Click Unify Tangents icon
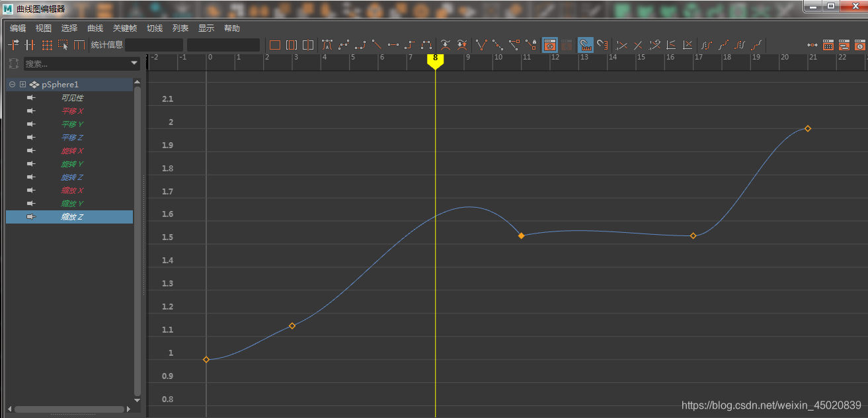The height and width of the screenshot is (418, 868). 498,45
